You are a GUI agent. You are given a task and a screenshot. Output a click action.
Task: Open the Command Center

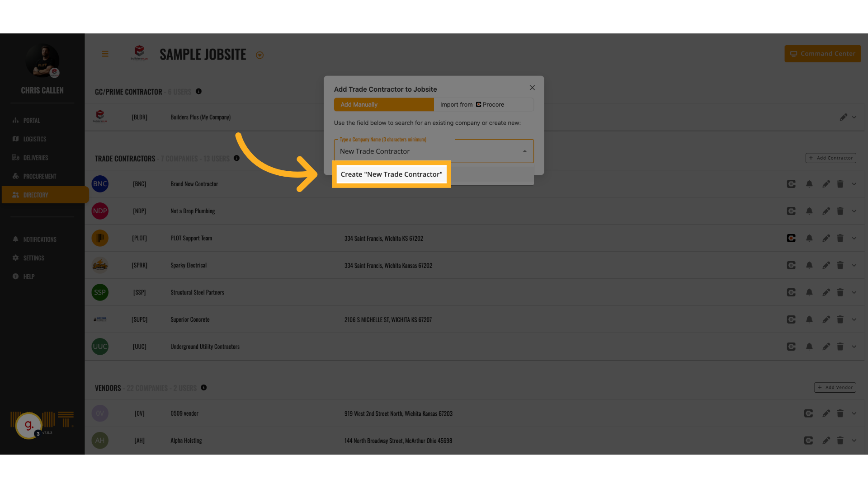coord(822,54)
